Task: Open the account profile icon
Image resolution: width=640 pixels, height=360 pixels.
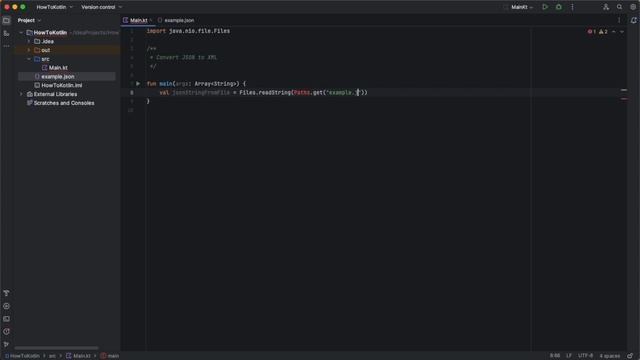Action: [x=606, y=7]
